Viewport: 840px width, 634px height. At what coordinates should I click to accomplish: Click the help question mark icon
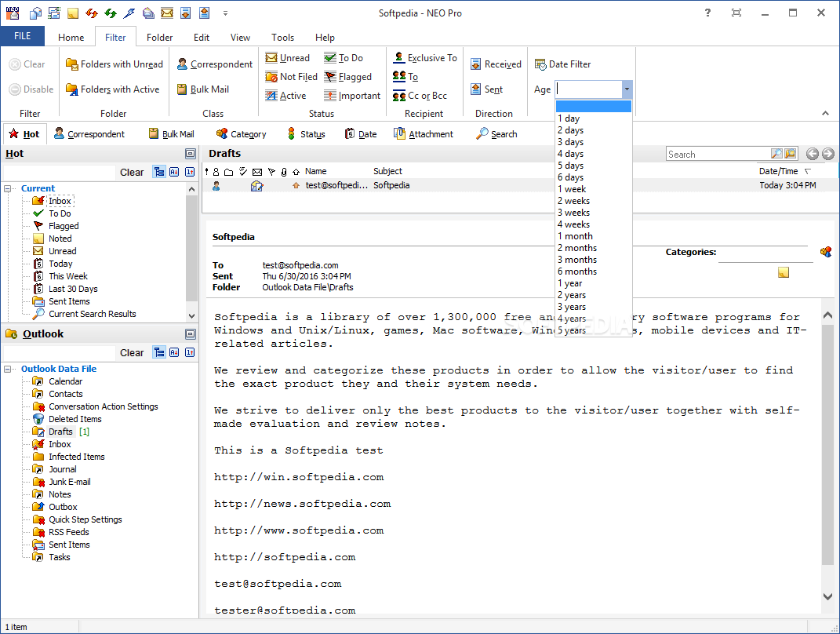pos(707,13)
